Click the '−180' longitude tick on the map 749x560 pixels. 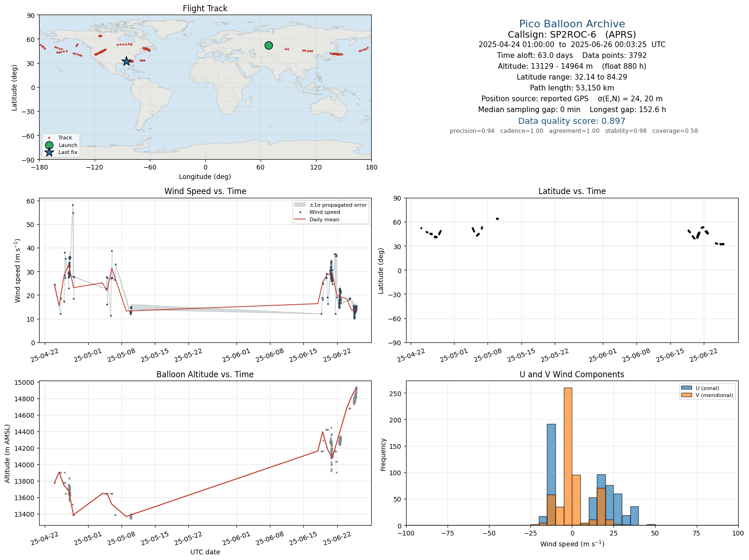[39, 167]
